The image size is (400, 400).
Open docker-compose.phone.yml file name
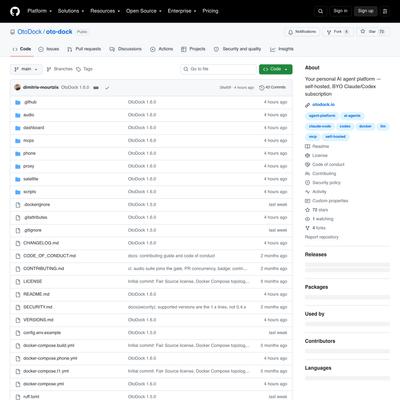point(50,359)
